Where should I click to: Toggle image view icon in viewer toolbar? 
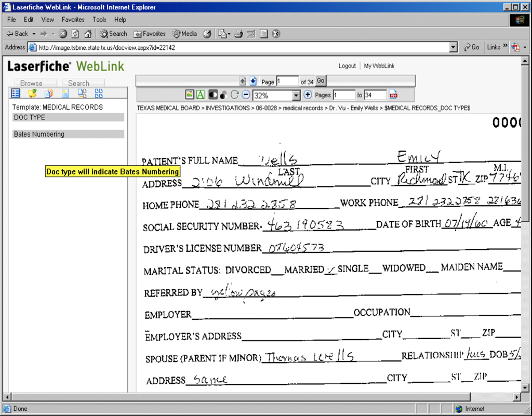pyautogui.click(x=190, y=95)
